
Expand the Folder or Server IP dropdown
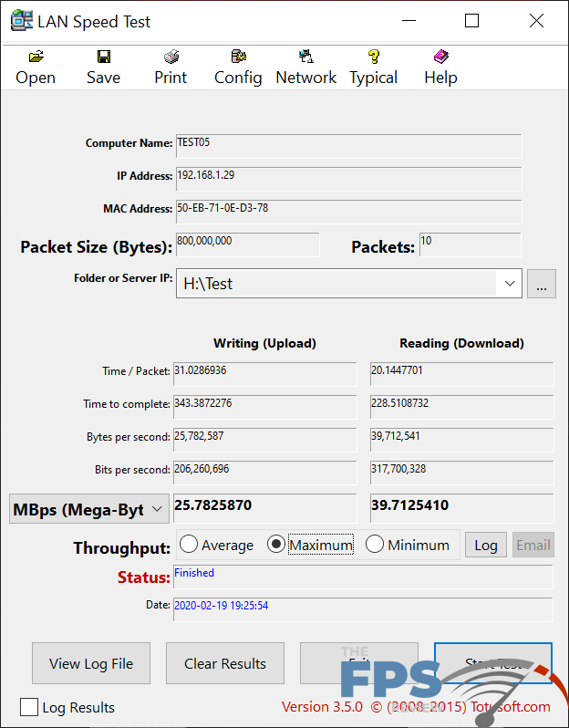[510, 283]
